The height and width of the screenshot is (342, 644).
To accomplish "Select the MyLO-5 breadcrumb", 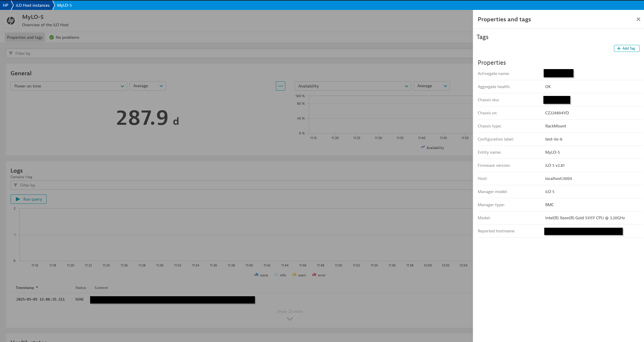I will point(64,5).
